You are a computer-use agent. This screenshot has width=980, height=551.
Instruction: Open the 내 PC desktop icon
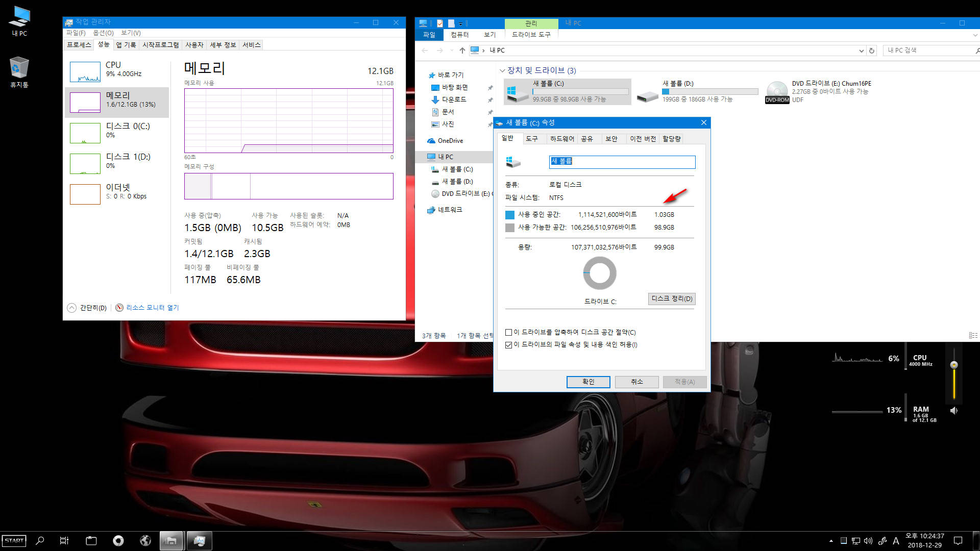(19, 21)
